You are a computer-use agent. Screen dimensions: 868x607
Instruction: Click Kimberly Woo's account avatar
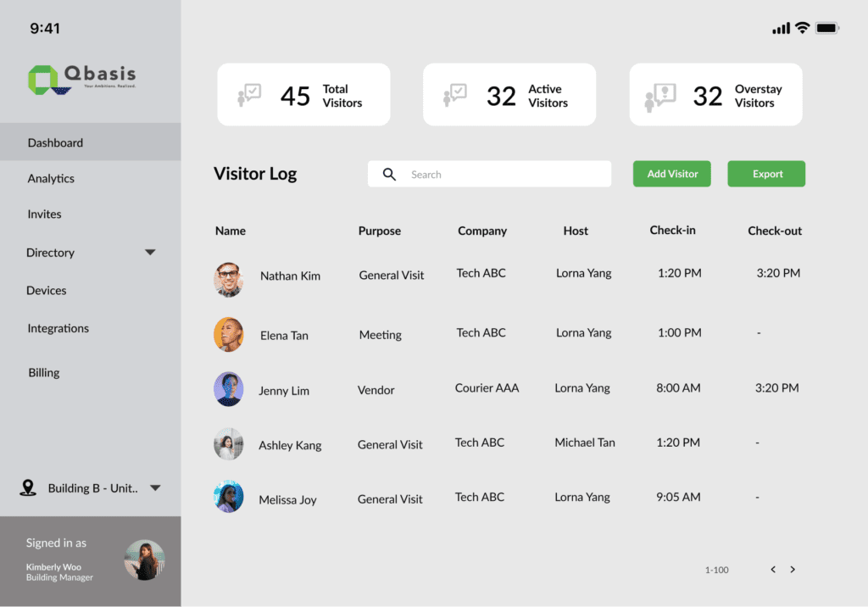[x=144, y=560]
